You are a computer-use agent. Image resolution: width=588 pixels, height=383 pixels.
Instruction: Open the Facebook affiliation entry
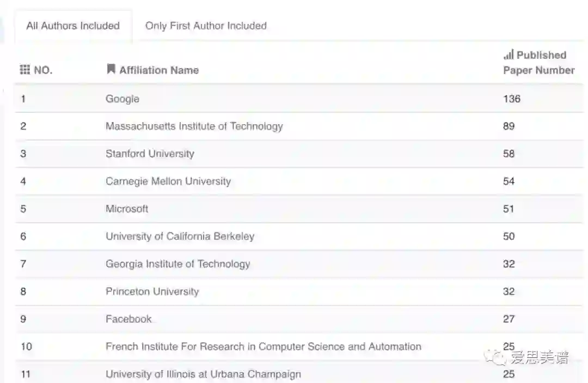[128, 319]
